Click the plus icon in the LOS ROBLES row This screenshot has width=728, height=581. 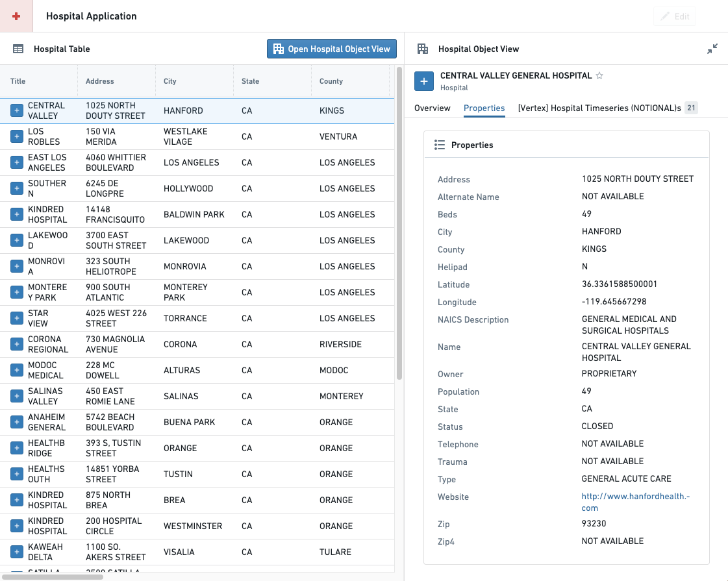coord(17,136)
